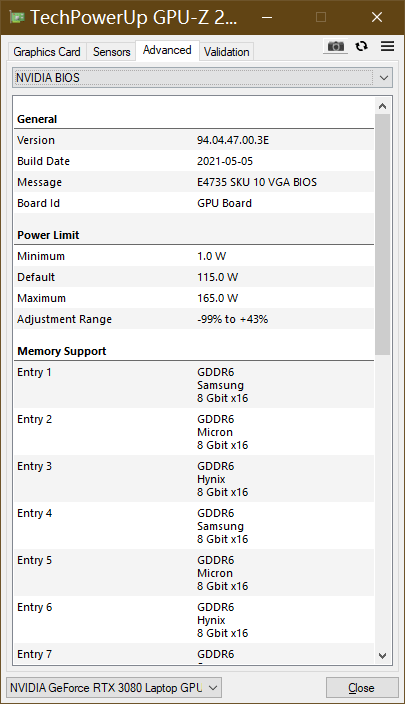Click the Close button
The width and height of the screenshot is (405, 704).
[x=361, y=688]
